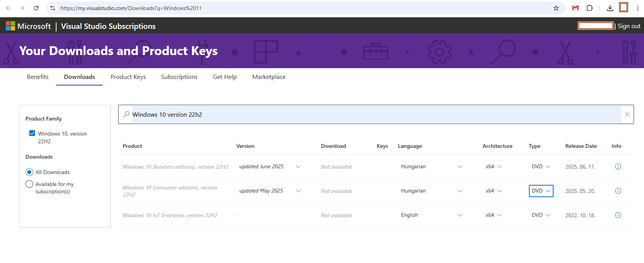Click the Microsoft text in header
644x263 pixels.
(x=34, y=26)
